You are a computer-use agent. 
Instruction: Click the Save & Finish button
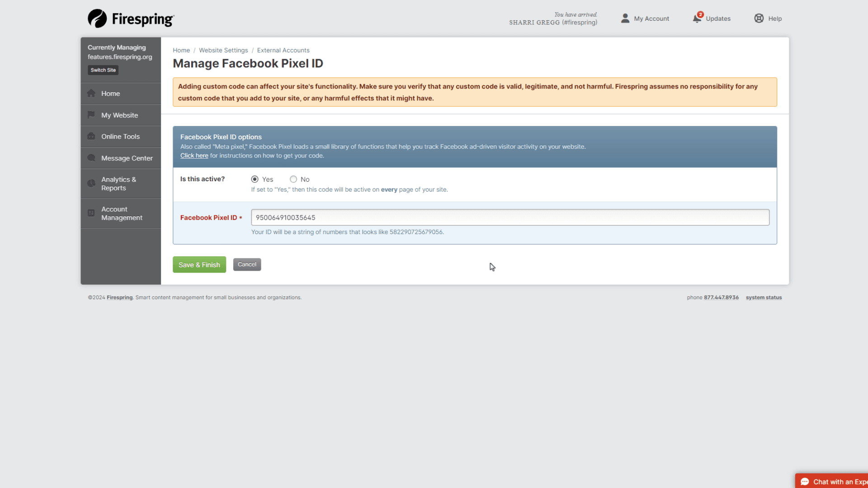(199, 265)
